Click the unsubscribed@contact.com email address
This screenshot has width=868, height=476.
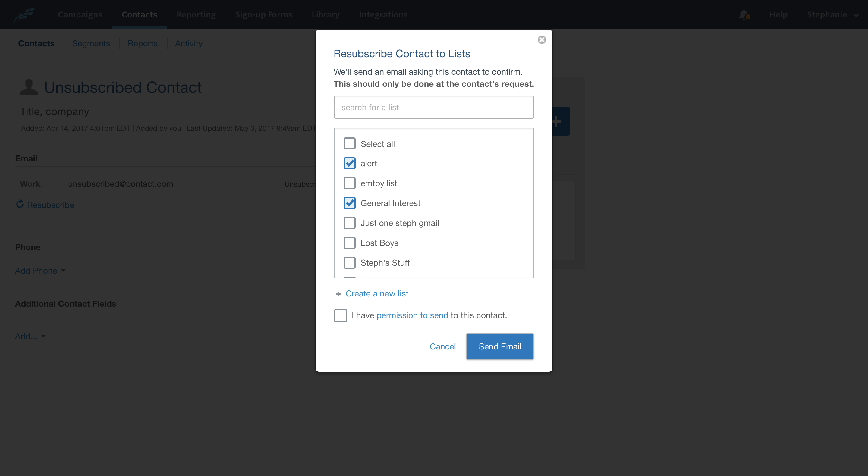point(121,184)
